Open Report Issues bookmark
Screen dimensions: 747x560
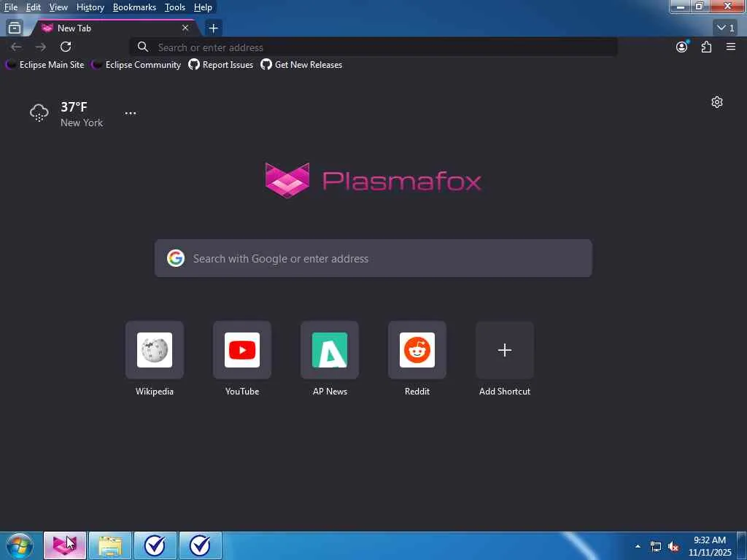point(221,65)
